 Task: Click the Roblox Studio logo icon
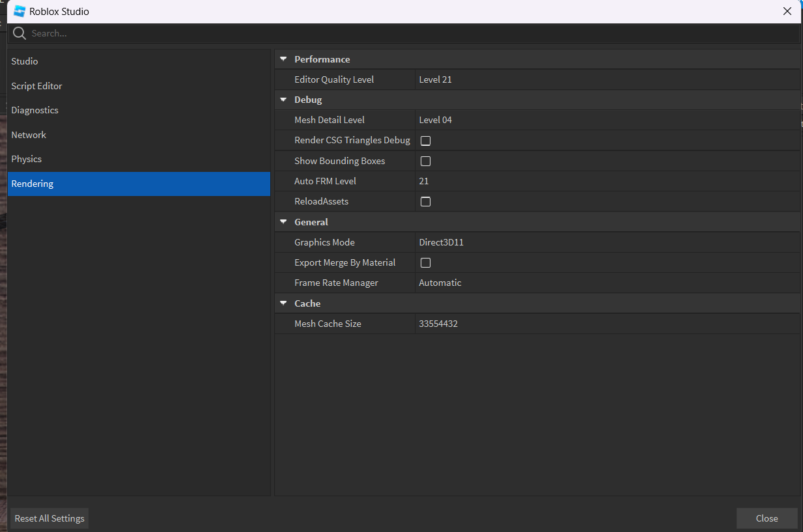[20, 11]
